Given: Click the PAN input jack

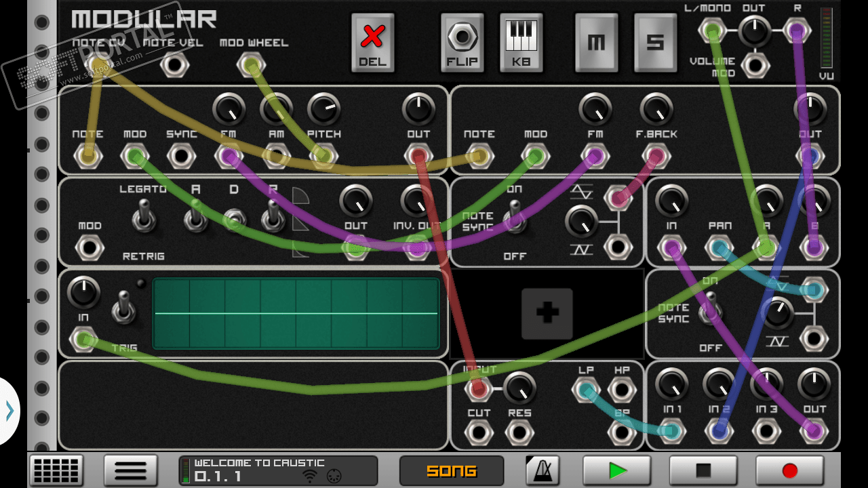Looking at the screenshot, I should click(719, 248).
